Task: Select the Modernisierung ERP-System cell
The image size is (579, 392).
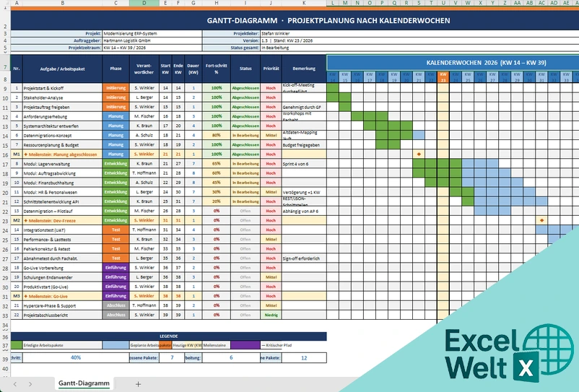Action: point(152,34)
